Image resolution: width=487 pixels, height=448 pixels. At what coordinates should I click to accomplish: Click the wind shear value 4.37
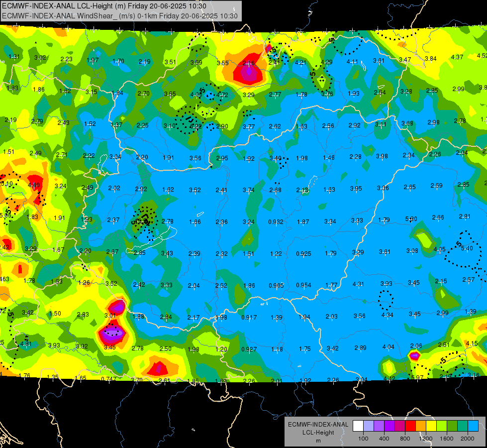(457, 57)
